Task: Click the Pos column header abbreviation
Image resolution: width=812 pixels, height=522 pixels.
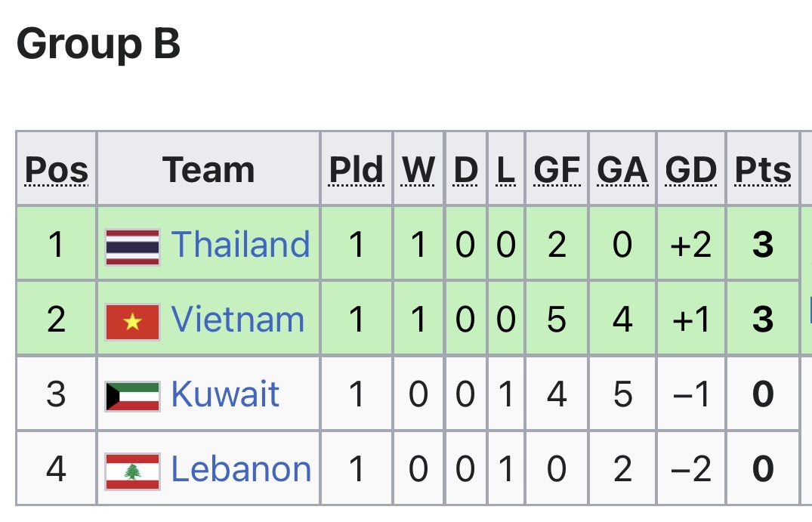Action: (x=57, y=171)
